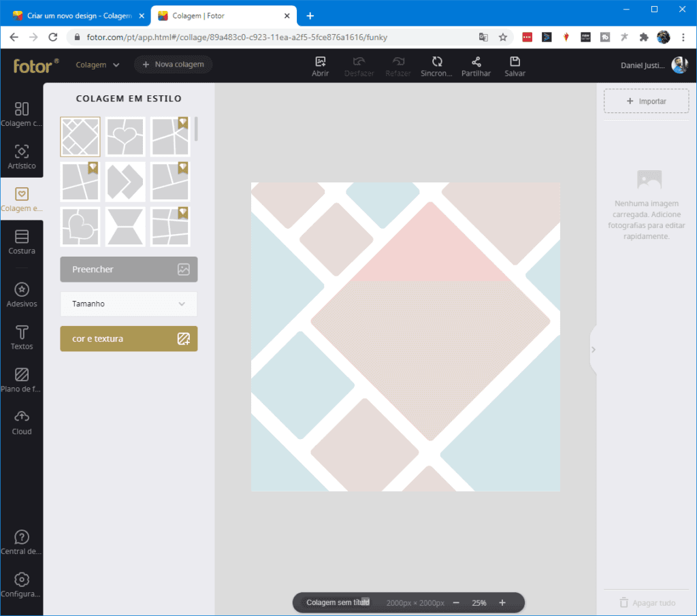Screen dimensions: 697x616
Task: Open the Cloud storage panel
Action: (22, 422)
